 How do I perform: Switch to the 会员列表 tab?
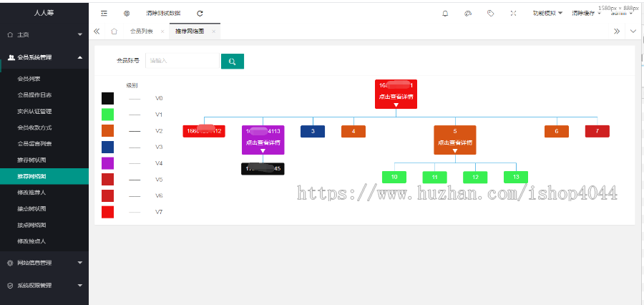[142, 32]
